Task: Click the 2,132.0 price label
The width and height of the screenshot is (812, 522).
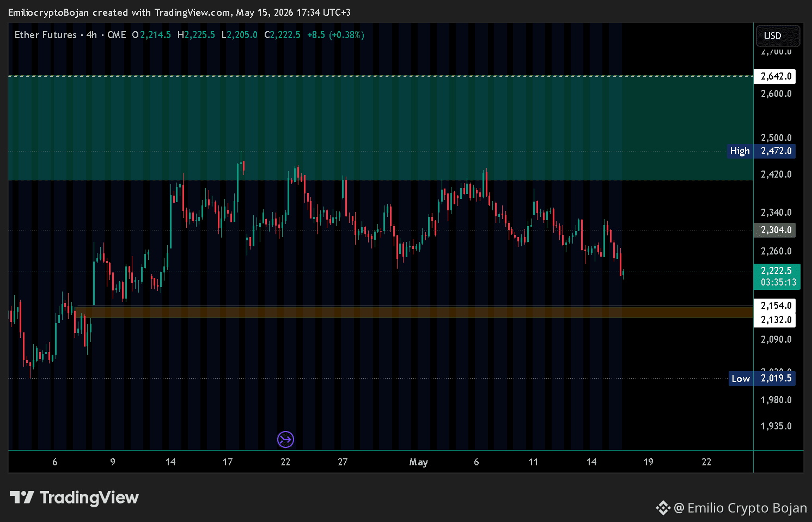Action: click(774, 320)
